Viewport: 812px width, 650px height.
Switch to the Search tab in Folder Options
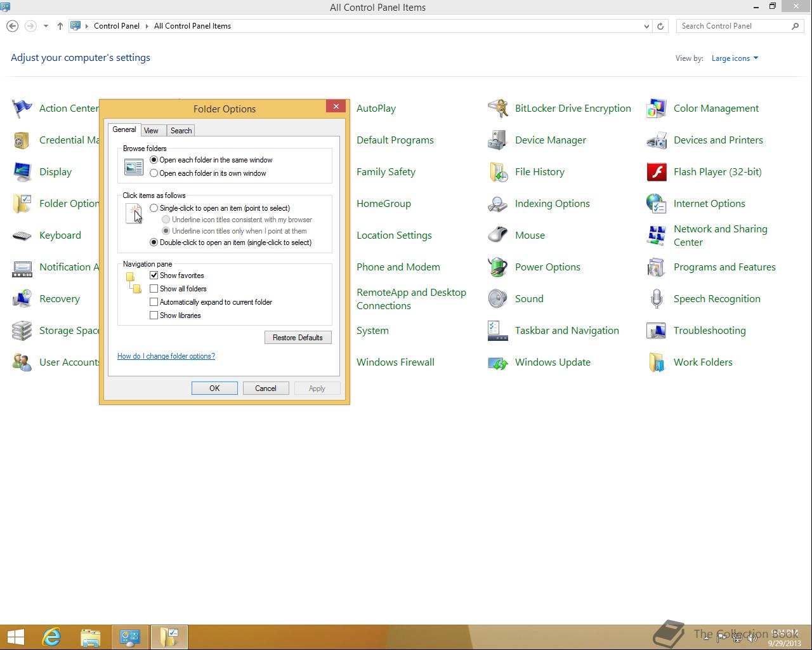coord(181,131)
